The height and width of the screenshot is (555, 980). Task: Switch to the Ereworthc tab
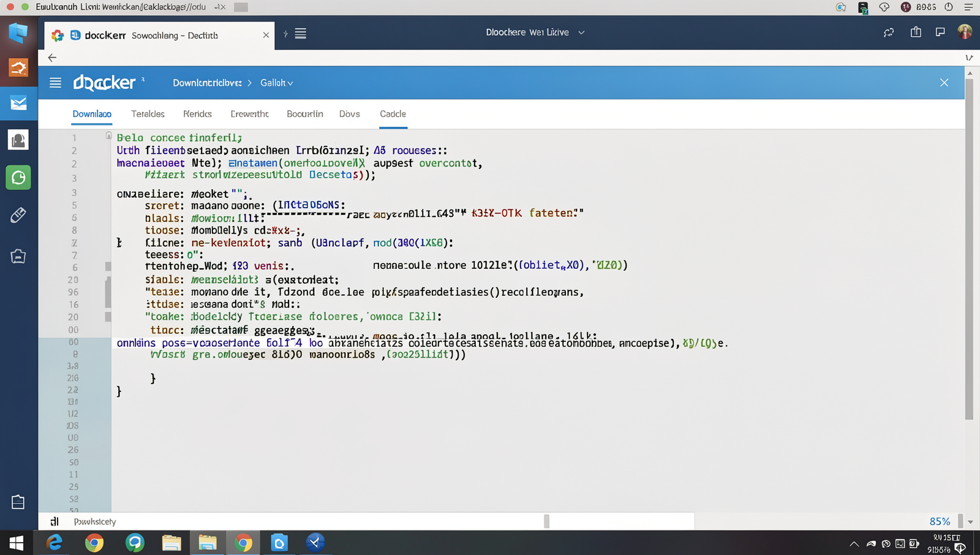[249, 114]
